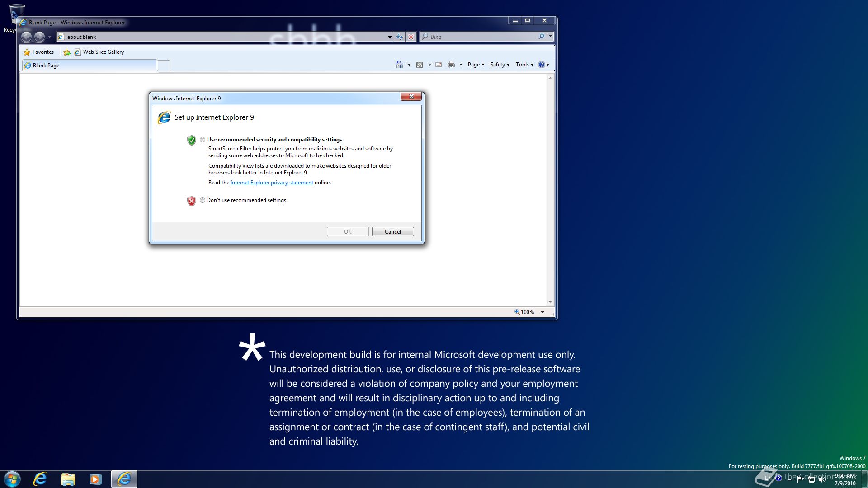The height and width of the screenshot is (488, 868).
Task: Select the Blank Page tab
Action: pos(89,66)
